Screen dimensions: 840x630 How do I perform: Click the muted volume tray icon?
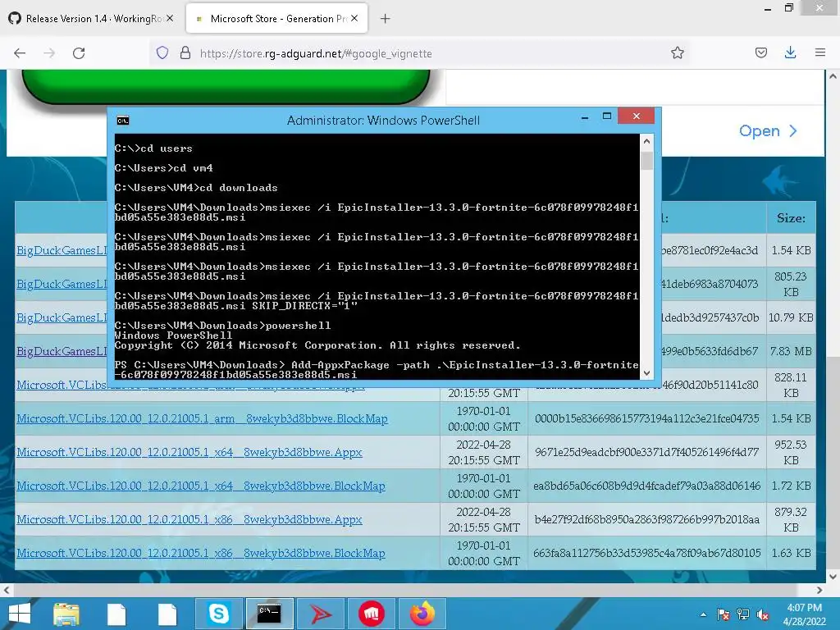[x=763, y=614]
